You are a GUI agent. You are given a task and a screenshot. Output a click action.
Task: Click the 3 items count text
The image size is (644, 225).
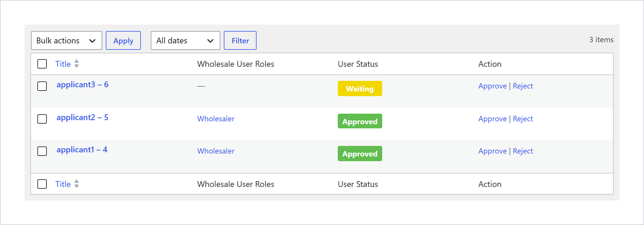click(601, 39)
